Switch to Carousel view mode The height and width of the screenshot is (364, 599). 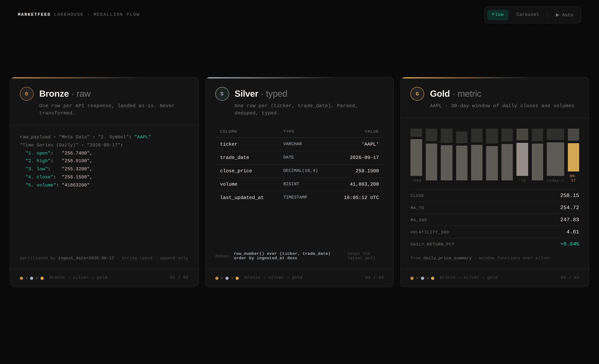point(528,15)
